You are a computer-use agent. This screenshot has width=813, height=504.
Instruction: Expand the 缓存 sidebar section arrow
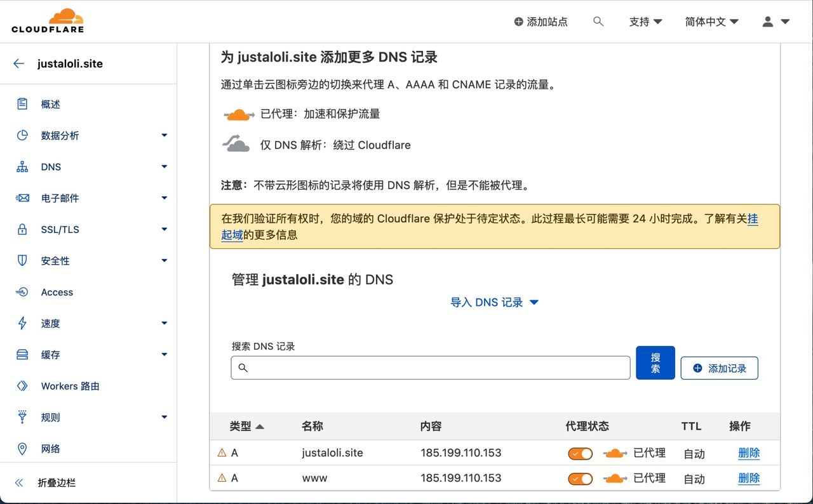165,355
